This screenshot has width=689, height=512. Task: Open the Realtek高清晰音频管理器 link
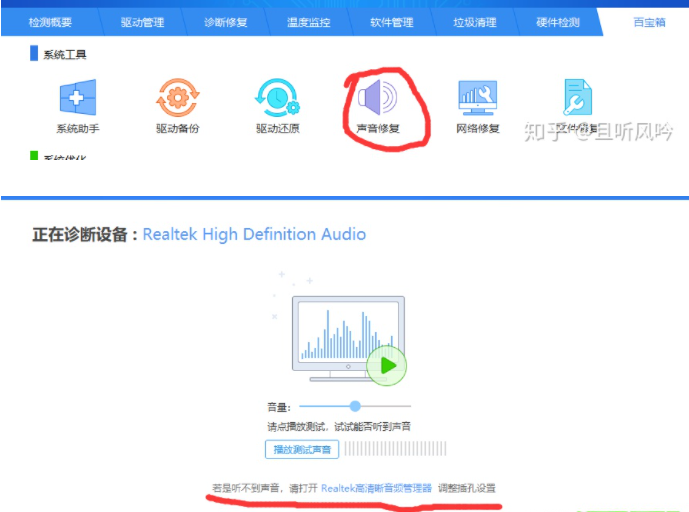click(x=376, y=488)
